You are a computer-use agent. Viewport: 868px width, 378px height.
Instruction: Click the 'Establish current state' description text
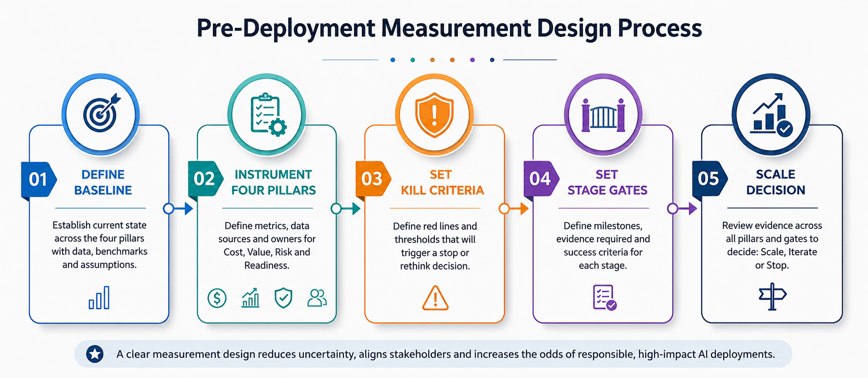pyautogui.click(x=100, y=245)
